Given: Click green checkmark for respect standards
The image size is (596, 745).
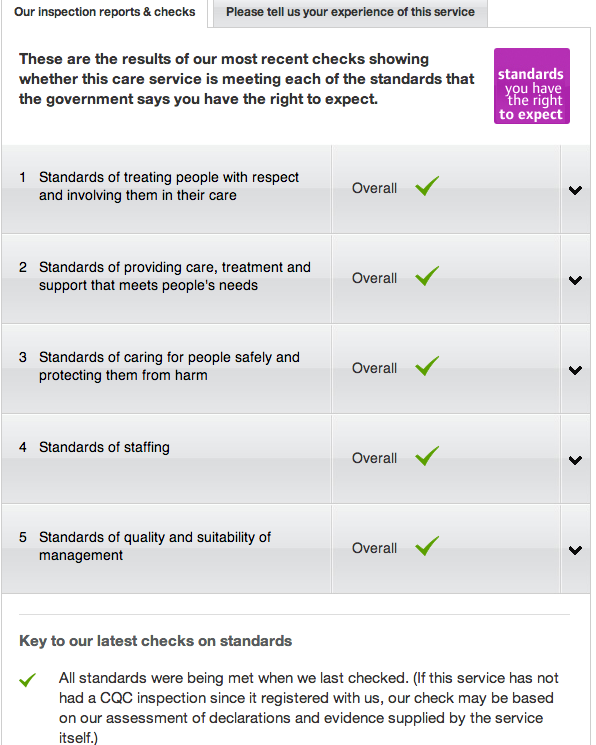Looking at the screenshot, I should coord(427,186).
